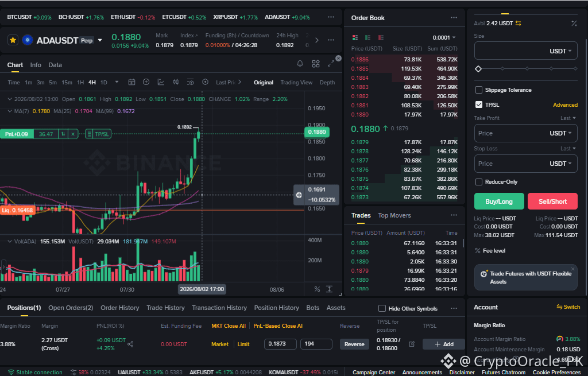The width and height of the screenshot is (588, 376).
Task: Check Hide Other Symbols
Action: coord(382,308)
